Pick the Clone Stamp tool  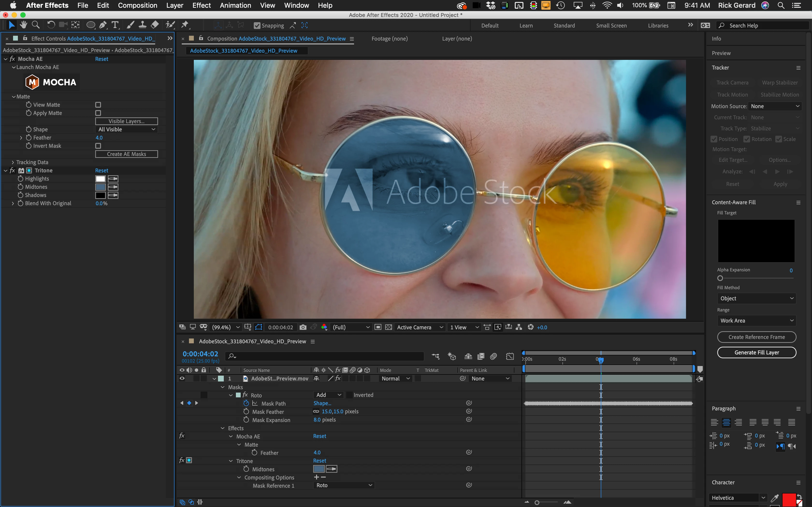click(x=142, y=25)
